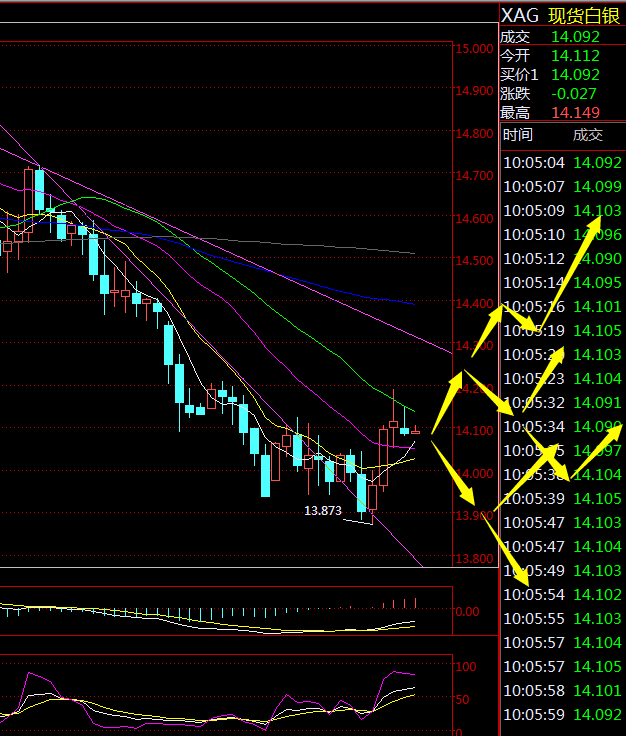Click price 14.092 in the 10:05:59 row
Screen dimensions: 626x736
[597, 714]
